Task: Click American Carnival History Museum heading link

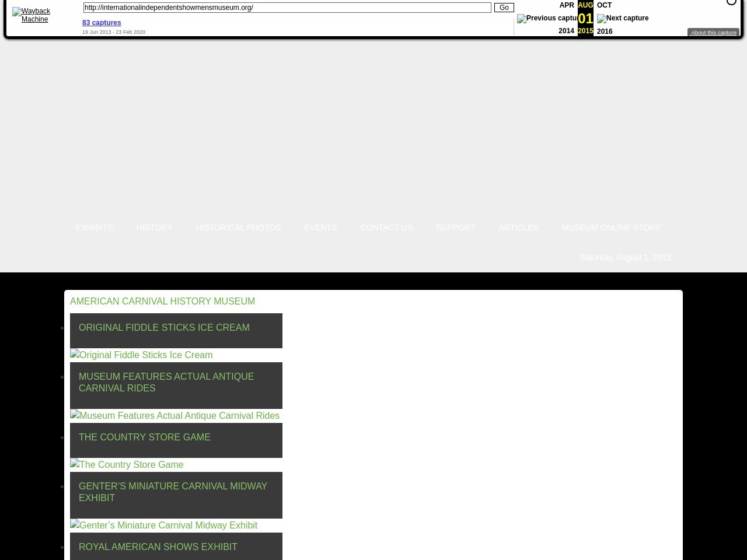Action: pos(162,302)
